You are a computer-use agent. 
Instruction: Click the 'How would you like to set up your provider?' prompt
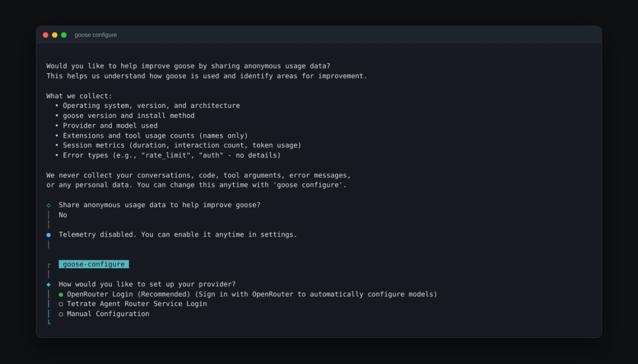click(x=147, y=284)
